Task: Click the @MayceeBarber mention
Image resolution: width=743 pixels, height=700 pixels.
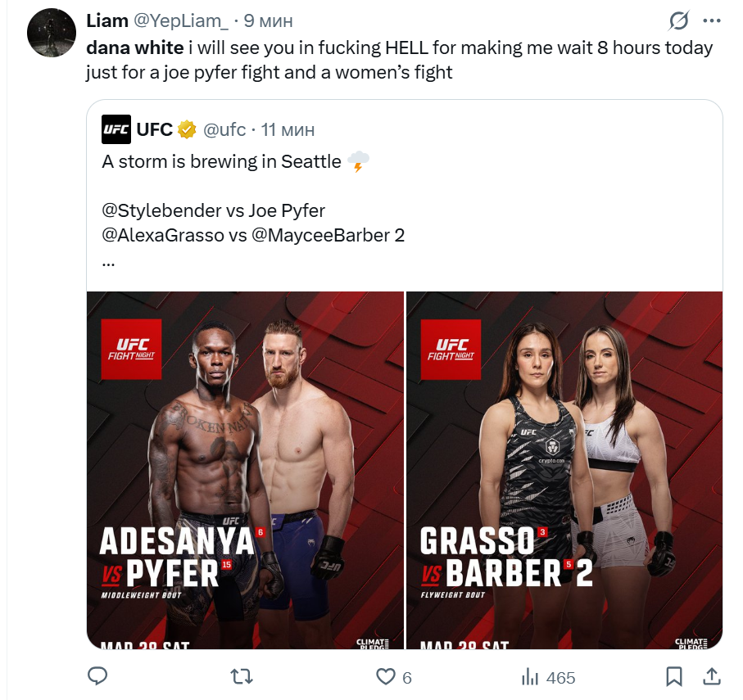Action: pyautogui.click(x=315, y=235)
